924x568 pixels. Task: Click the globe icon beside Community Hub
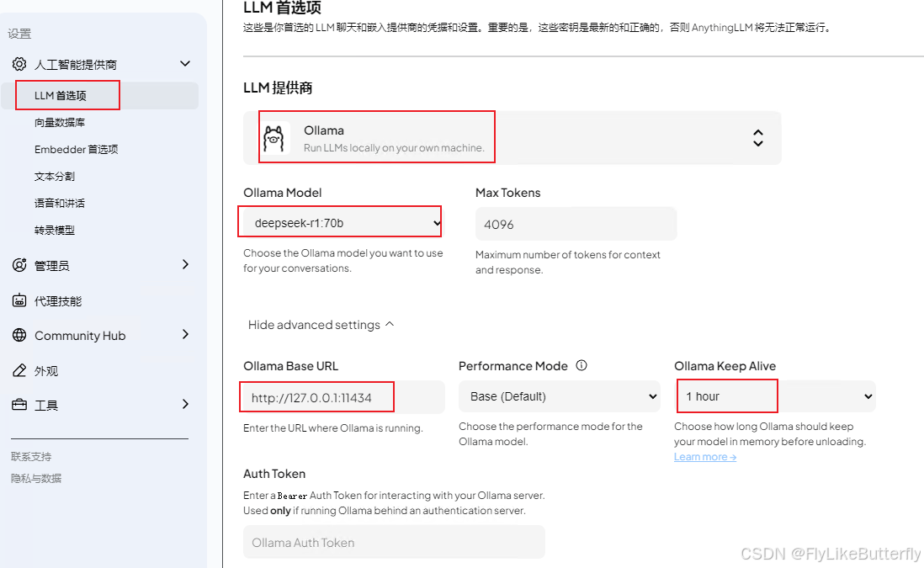19,335
